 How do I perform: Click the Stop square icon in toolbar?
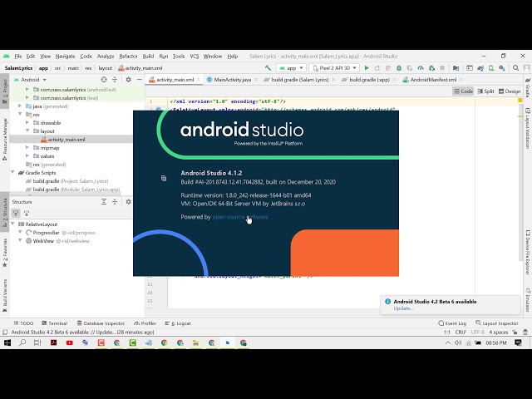[442, 68]
